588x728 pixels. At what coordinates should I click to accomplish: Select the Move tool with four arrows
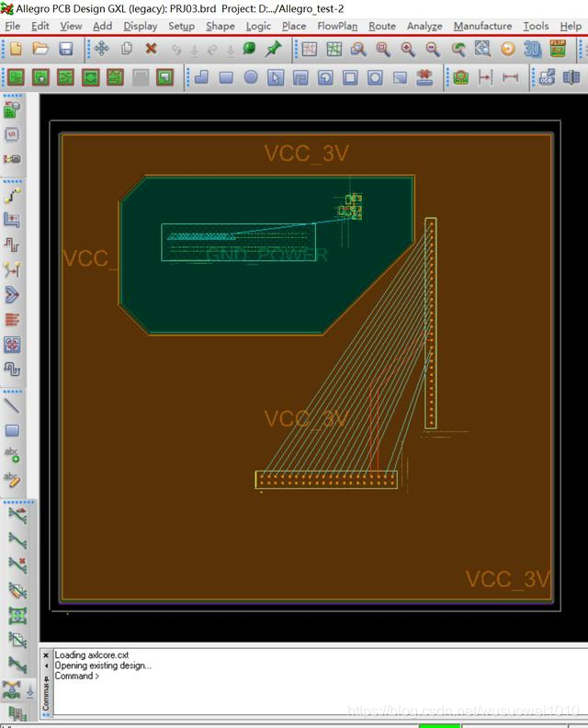(101, 49)
